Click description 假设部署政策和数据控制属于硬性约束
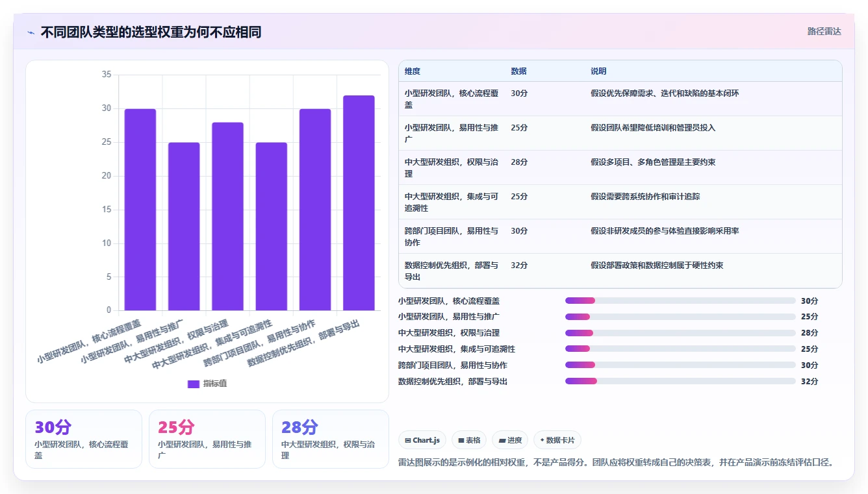 (657, 265)
